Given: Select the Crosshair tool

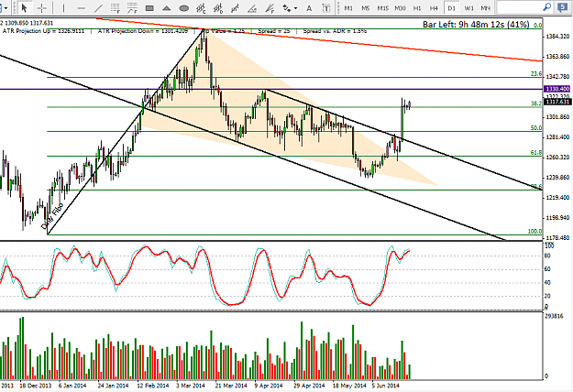Looking at the screenshot, I should coord(41,7).
